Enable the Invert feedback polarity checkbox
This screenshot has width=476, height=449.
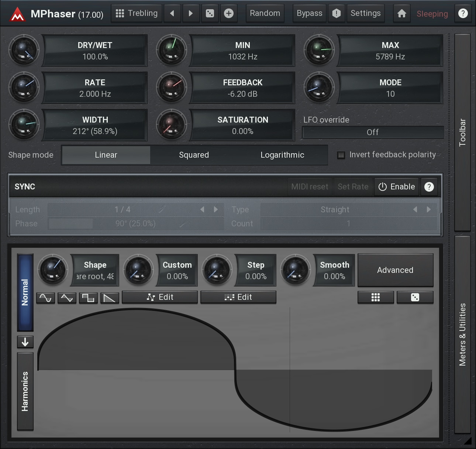[x=341, y=155]
